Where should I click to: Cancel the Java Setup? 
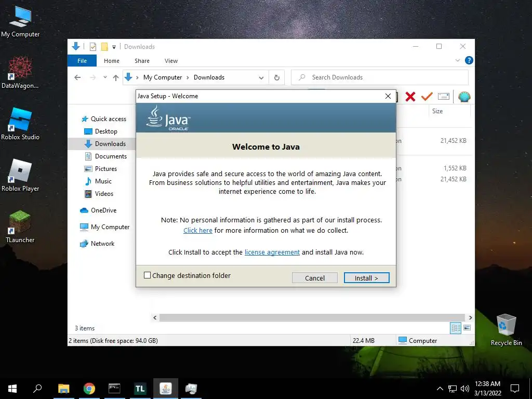click(314, 278)
